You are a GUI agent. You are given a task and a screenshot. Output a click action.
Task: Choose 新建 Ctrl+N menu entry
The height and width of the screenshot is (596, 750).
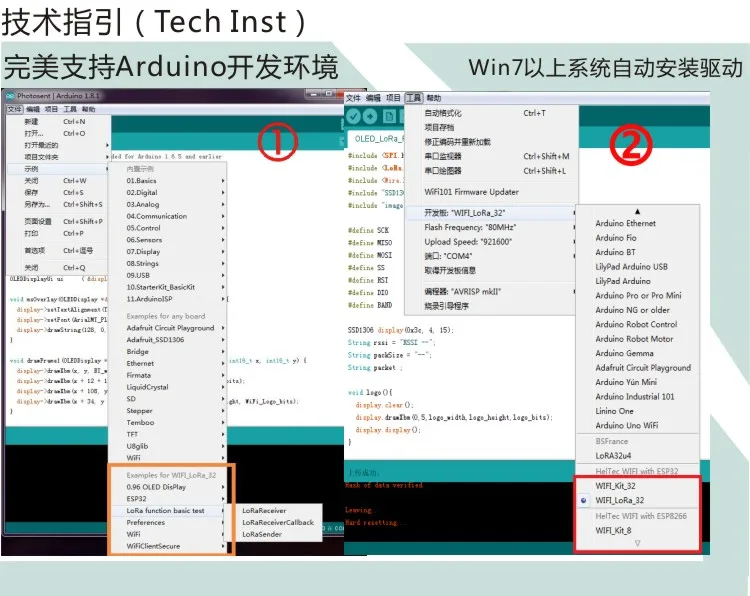pos(58,121)
